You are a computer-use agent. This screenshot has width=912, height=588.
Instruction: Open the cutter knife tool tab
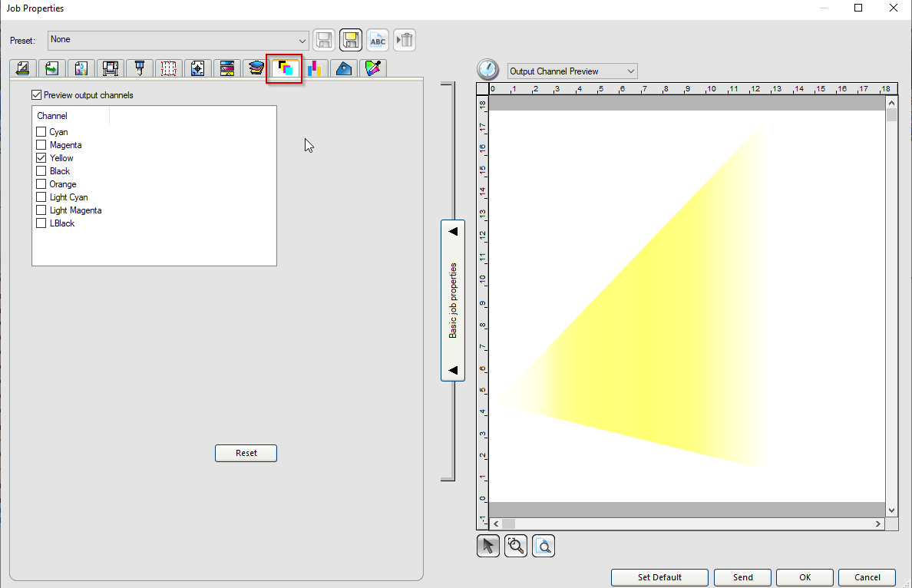[139, 68]
